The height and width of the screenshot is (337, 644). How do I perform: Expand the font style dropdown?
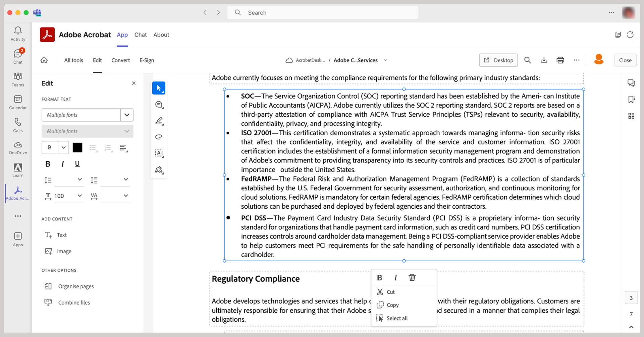[x=127, y=131]
